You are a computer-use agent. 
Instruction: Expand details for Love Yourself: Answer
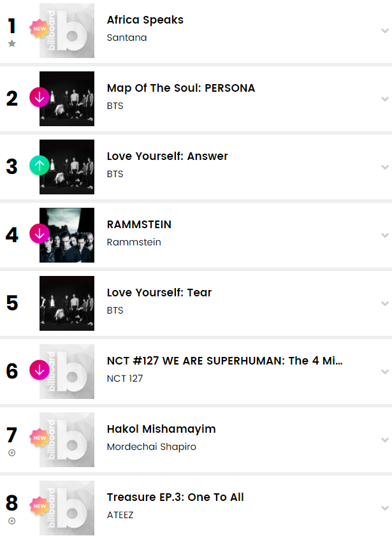point(384,167)
